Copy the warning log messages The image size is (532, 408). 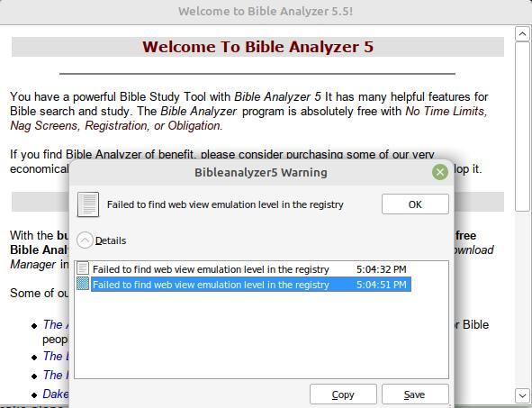343,394
